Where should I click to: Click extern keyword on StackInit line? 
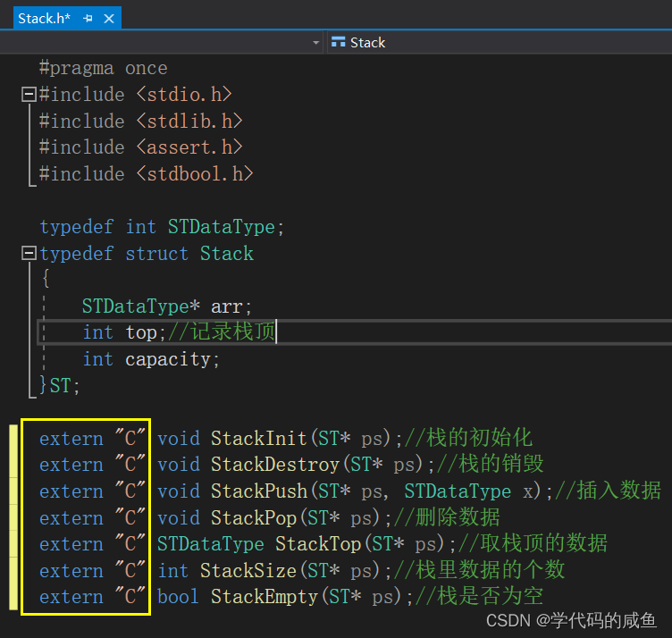point(71,440)
